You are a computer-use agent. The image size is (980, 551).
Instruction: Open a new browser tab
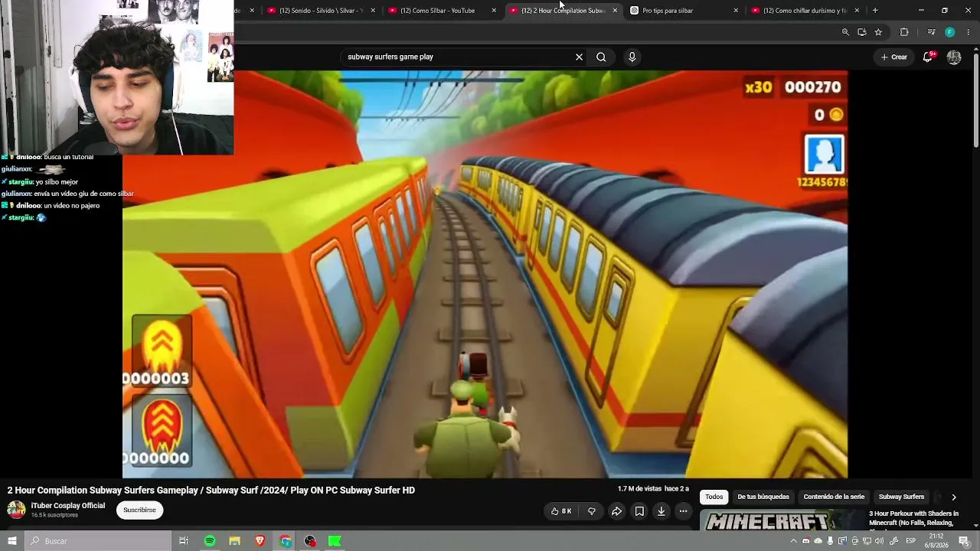click(875, 11)
